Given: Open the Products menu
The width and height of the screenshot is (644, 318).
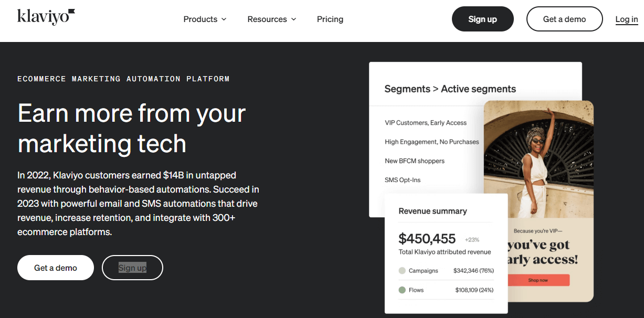Looking at the screenshot, I should pyautogui.click(x=205, y=19).
